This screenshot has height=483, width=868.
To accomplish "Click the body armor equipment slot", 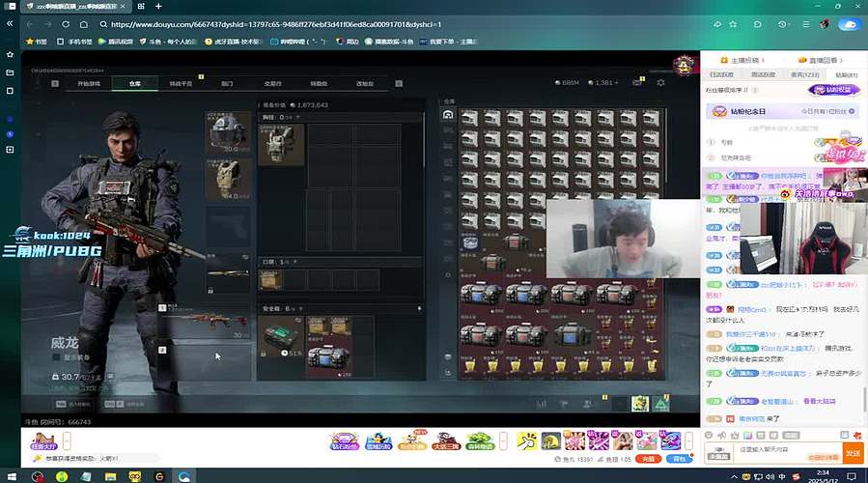I will 228,180.
